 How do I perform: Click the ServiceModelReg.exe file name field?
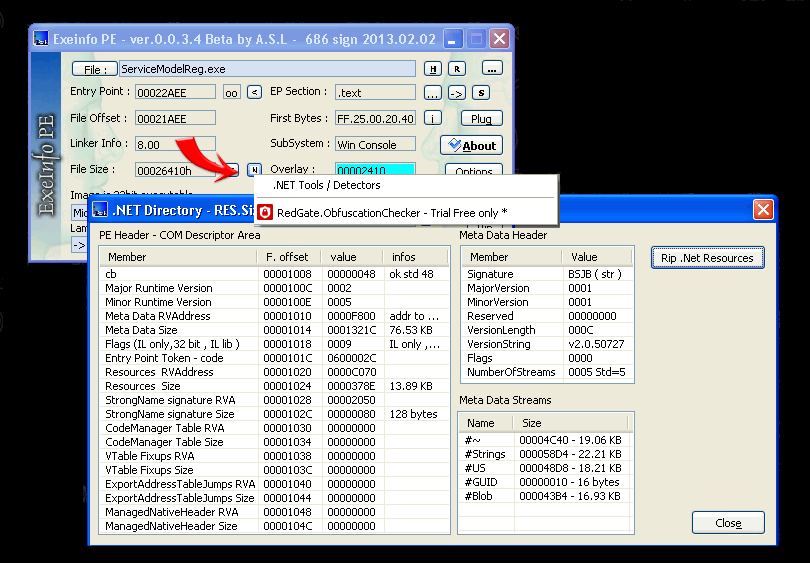268,69
